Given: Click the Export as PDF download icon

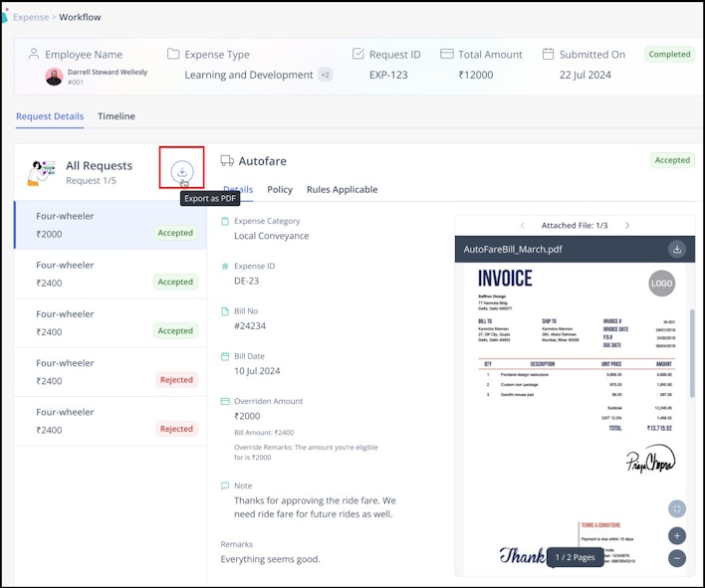Looking at the screenshot, I should 182,171.
